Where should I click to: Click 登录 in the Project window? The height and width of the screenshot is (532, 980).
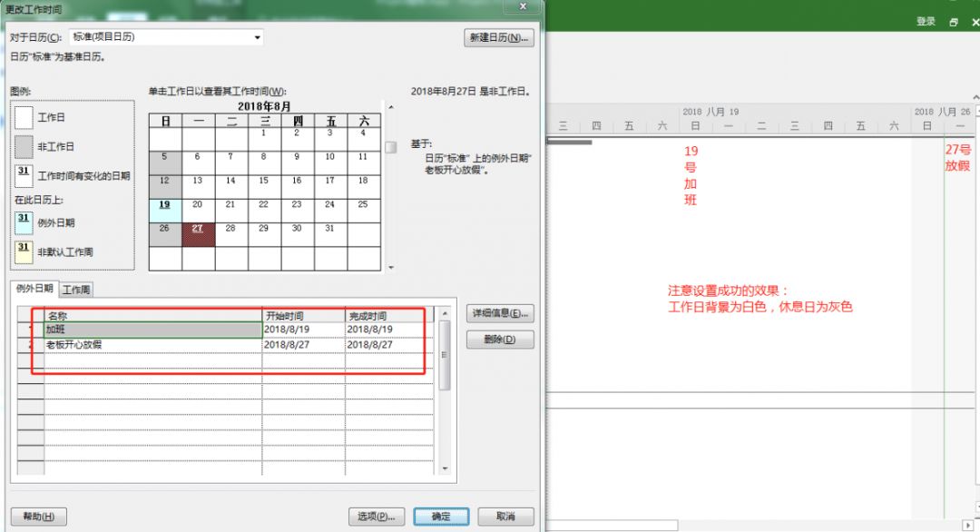(x=926, y=22)
